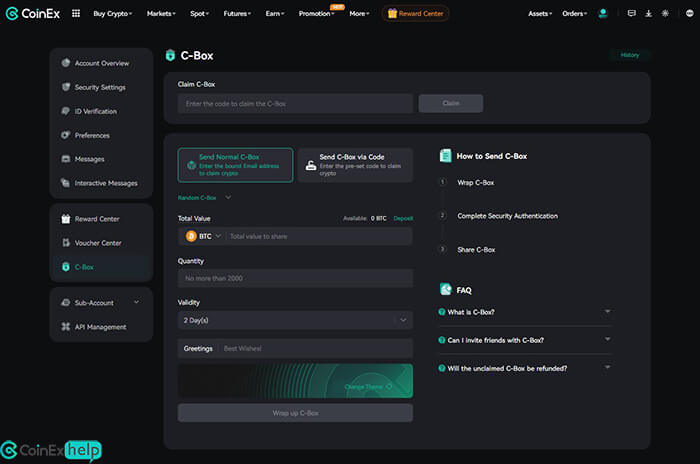Click the claim code input field

click(x=295, y=103)
